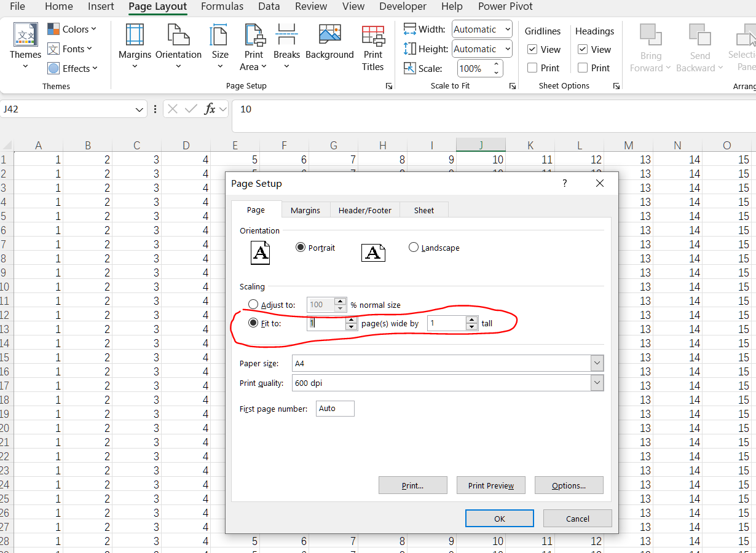Select the Landscape orientation radio button
The image size is (756, 553).
point(414,247)
